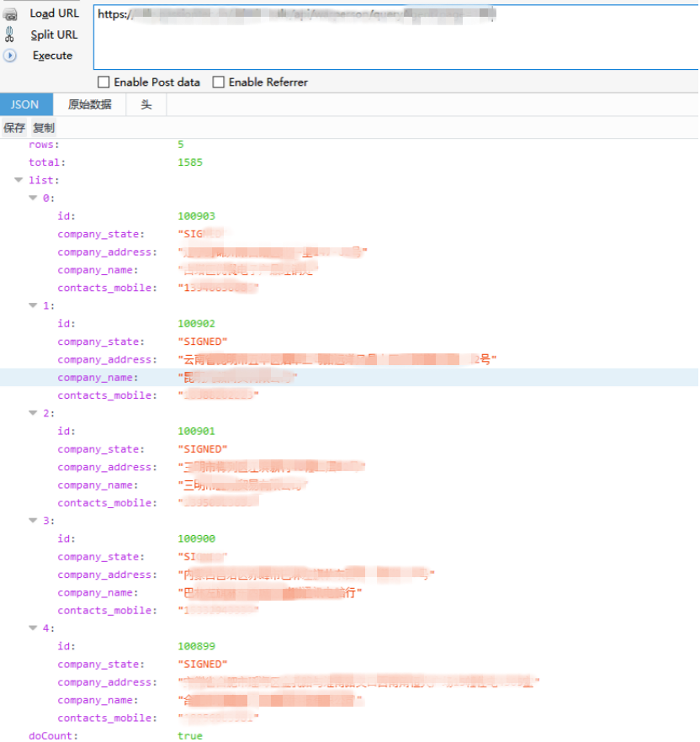The width and height of the screenshot is (700, 742).
Task: Click the Execute play icon
Action: 10,56
